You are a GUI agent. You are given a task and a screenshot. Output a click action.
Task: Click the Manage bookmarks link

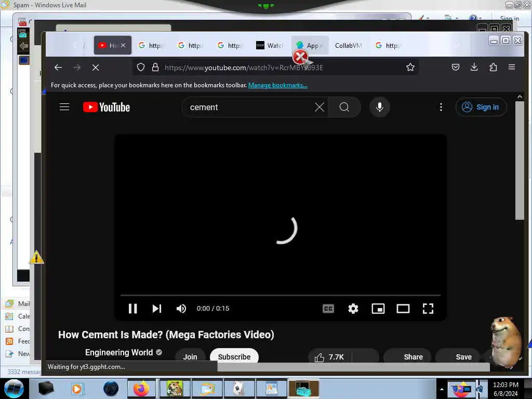277,85
